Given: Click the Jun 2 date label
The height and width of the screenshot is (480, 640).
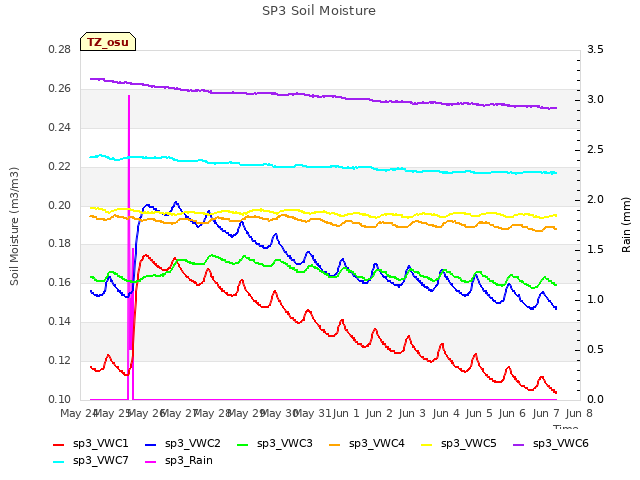Looking at the screenshot, I should tap(379, 413).
